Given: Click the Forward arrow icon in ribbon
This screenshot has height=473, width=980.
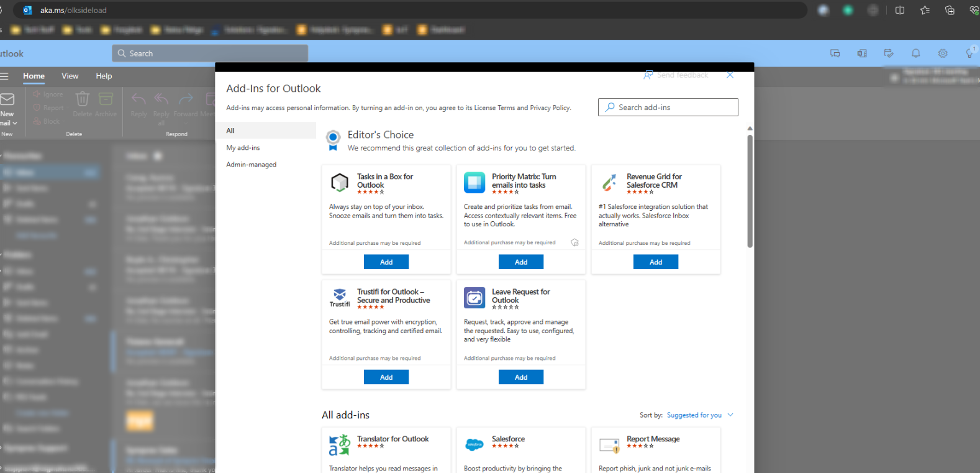Looking at the screenshot, I should tap(186, 99).
